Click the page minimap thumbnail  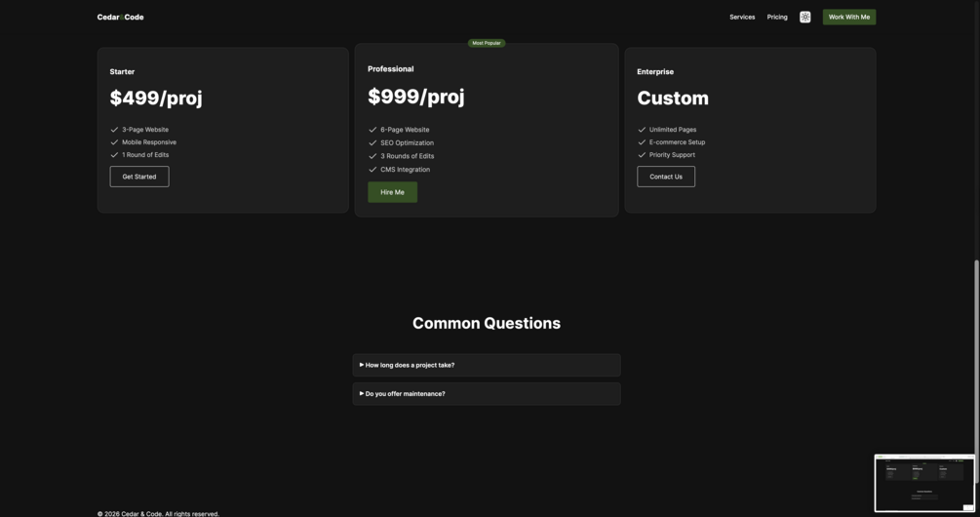tap(924, 483)
